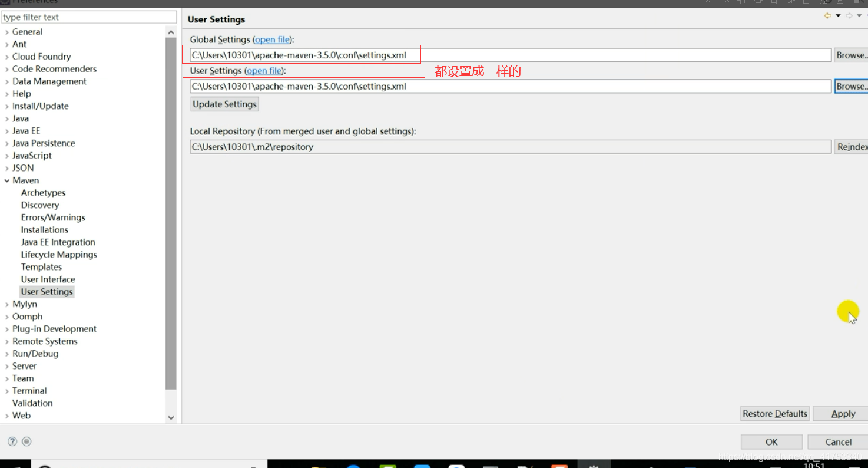Expand the General preferences node
This screenshot has height=468, width=868.
coord(7,32)
